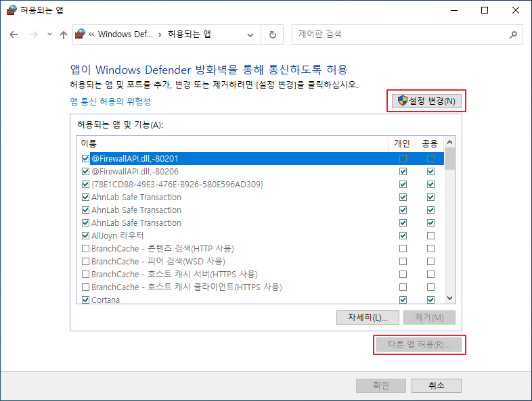Toggle checkbox for {78E1CD88-49E3-476E-B926-580E596AD309}

(x=85, y=185)
